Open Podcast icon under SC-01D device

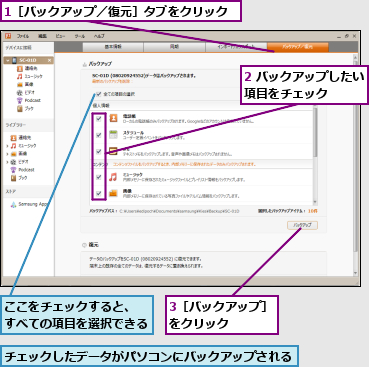20,100
